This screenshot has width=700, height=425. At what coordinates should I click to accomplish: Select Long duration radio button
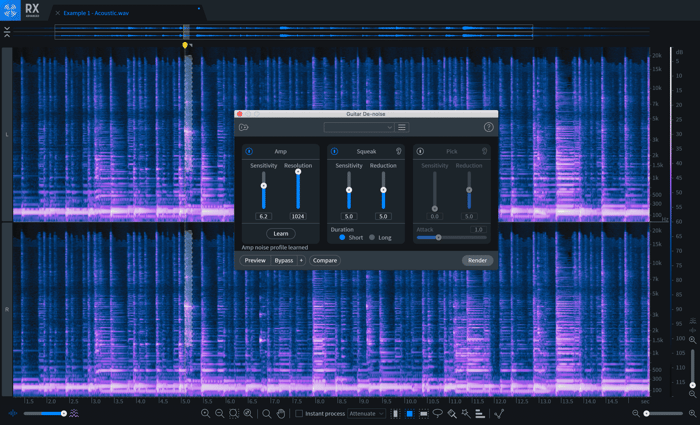tap(372, 238)
